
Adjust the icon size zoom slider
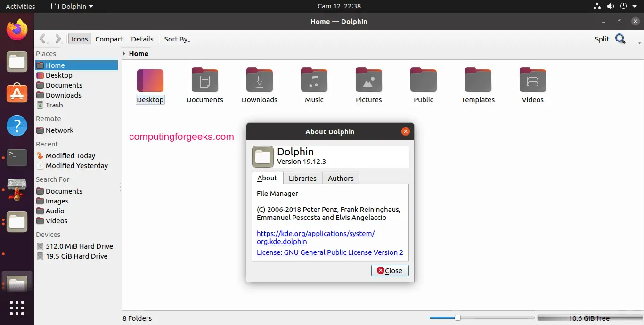pyautogui.click(x=457, y=318)
